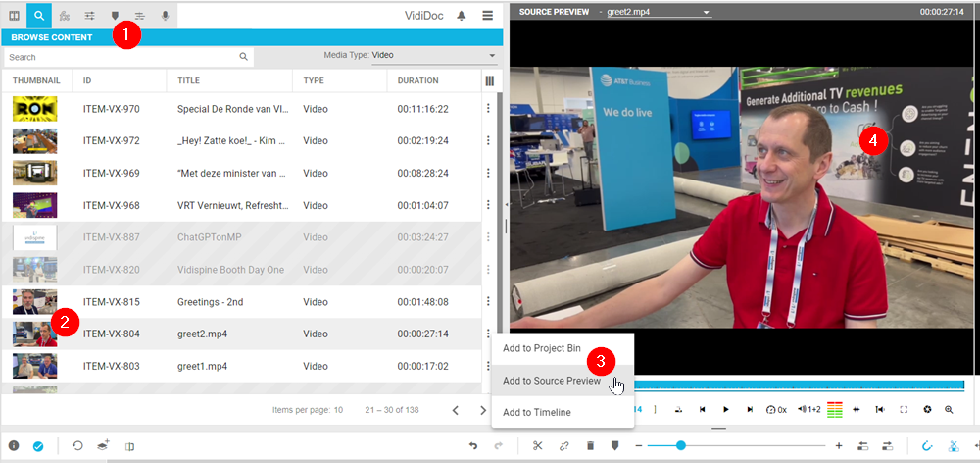Click the thumbnail for Greetings - 2nd
The width and height of the screenshot is (980, 463).
[34, 301]
